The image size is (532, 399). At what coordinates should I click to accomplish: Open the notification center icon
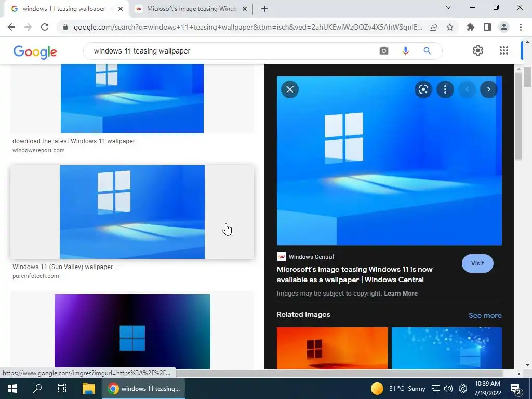tap(516, 389)
